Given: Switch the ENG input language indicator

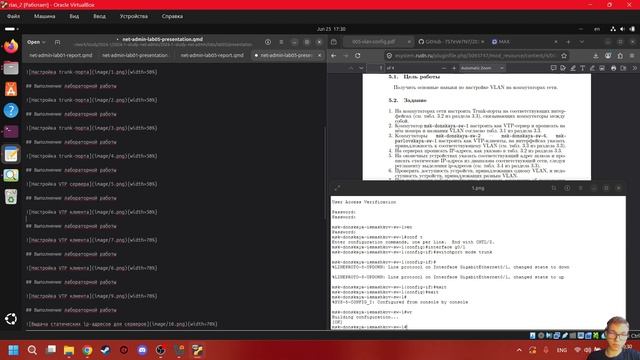Looking at the screenshot, I should (562, 350).
